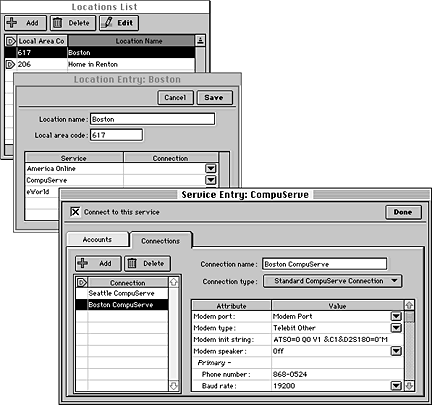The width and height of the screenshot is (432, 405).
Task: Open connection dropdown for CompuServe row
Action: (x=211, y=180)
